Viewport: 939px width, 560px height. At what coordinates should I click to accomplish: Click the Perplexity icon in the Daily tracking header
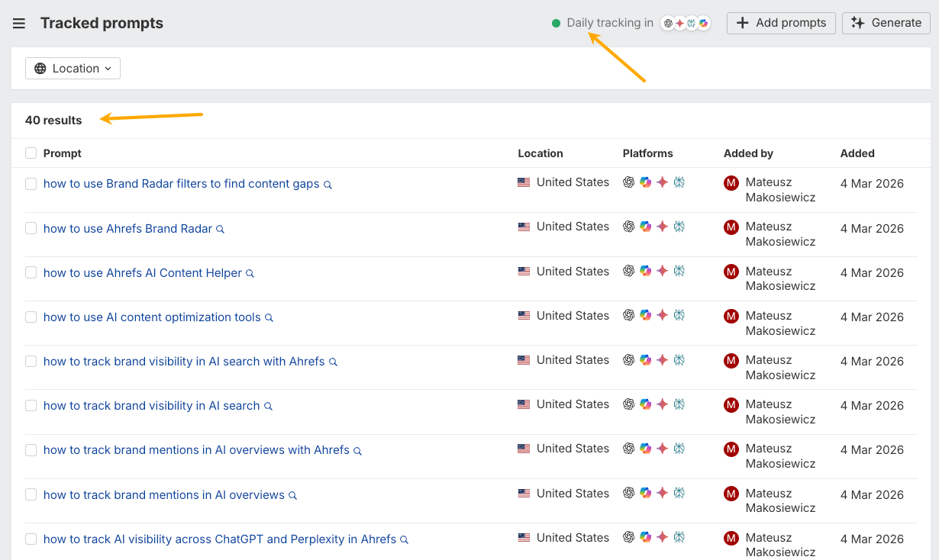point(692,23)
